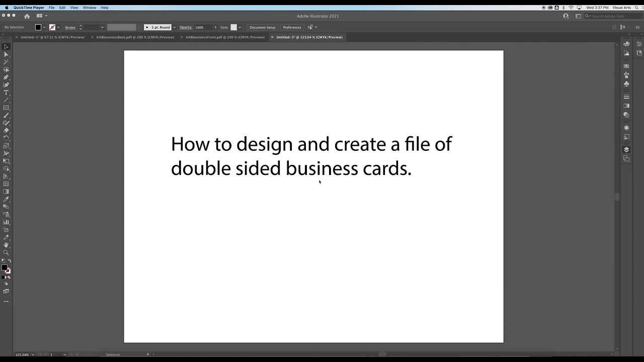Click the fill color swatch in control bar
Screen dimensions: 644x362
(38, 27)
